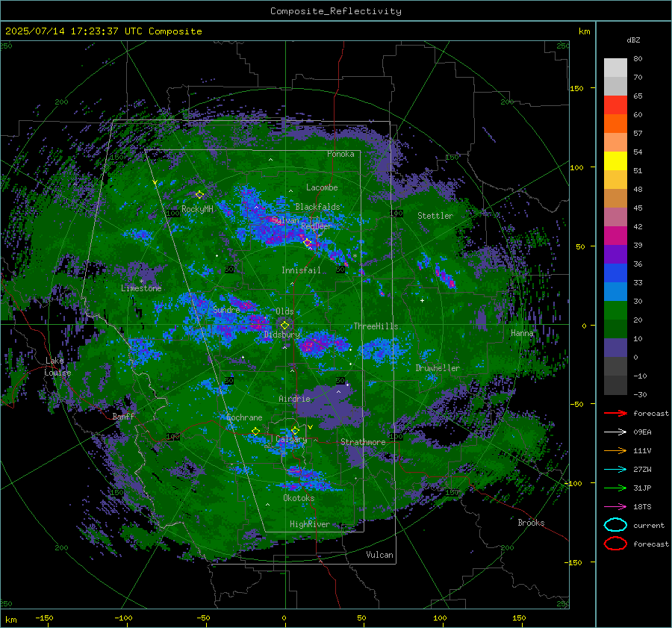Click the light gray 70–80 dBZ swatch
672x628 pixels.
pos(615,68)
